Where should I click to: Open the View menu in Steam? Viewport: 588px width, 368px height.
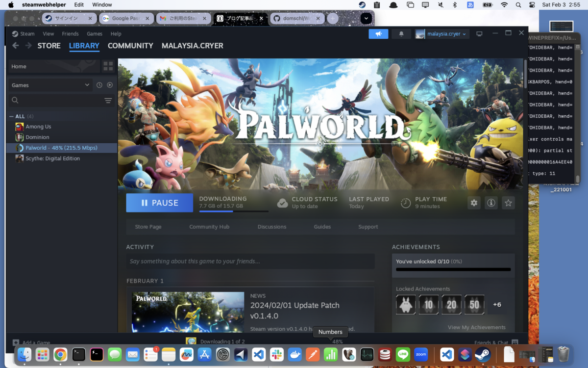[x=48, y=34]
